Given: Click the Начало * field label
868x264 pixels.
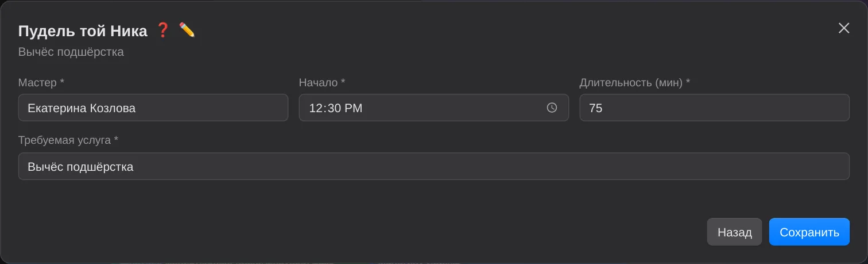Looking at the screenshot, I should coord(322,83).
